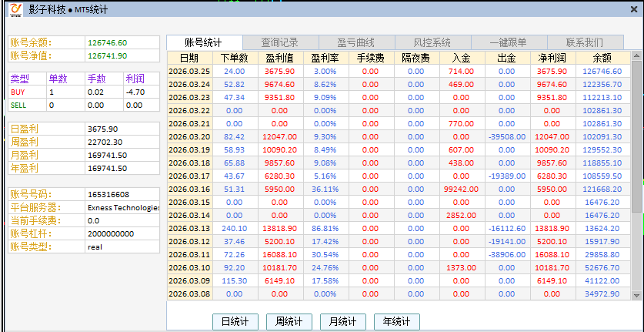Select the 2026.03.13 date cell

[190, 228]
